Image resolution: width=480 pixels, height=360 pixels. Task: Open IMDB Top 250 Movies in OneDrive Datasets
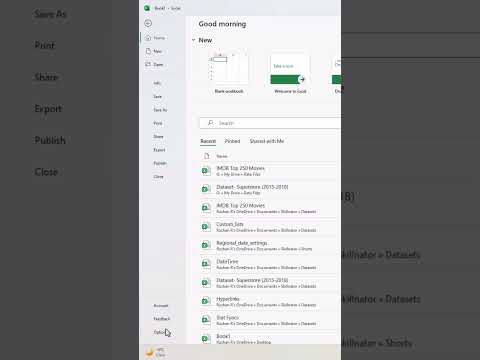click(x=270, y=208)
